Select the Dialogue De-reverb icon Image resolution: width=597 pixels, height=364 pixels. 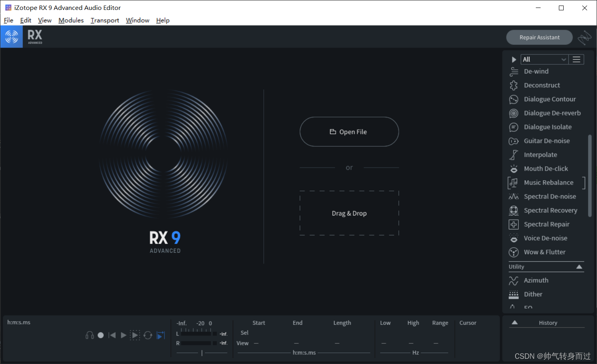pos(514,113)
